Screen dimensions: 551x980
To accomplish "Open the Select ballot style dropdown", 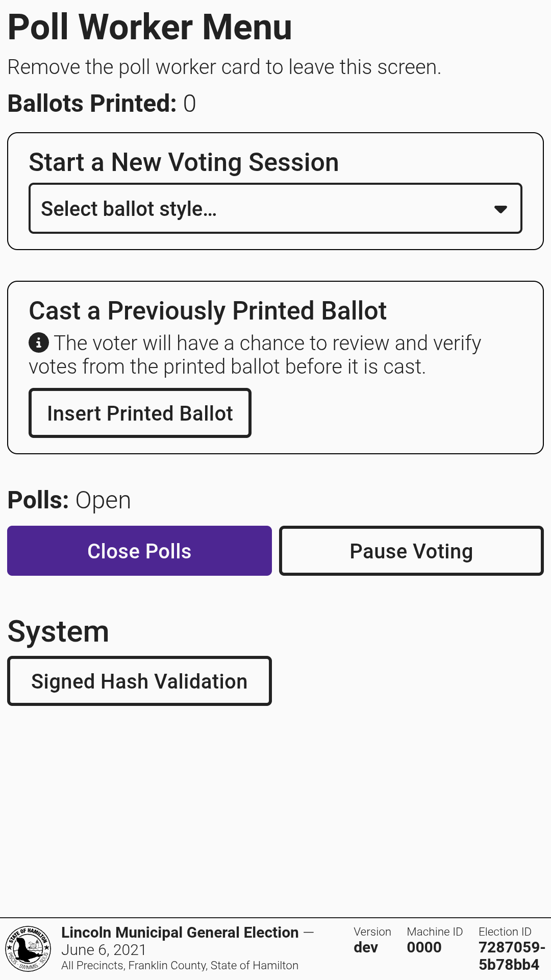I will pos(275,209).
